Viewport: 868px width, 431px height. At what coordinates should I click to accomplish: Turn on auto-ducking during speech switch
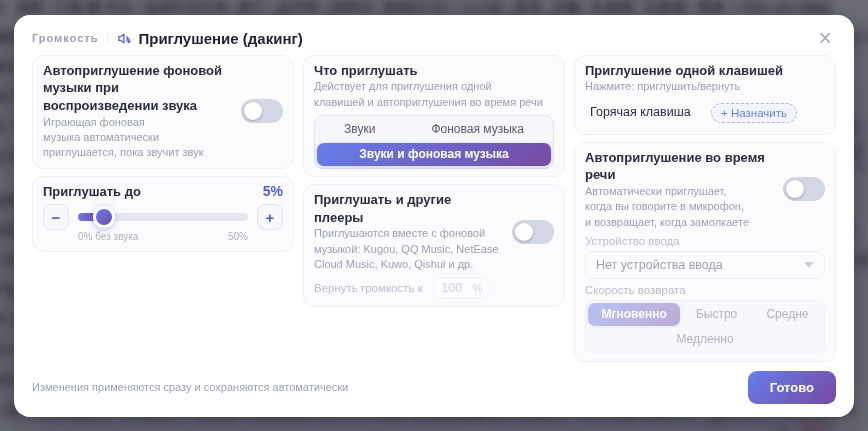pos(803,189)
